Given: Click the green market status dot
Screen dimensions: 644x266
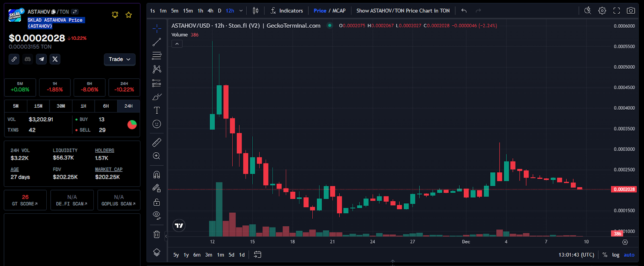Looking at the screenshot, I should click(330, 26).
